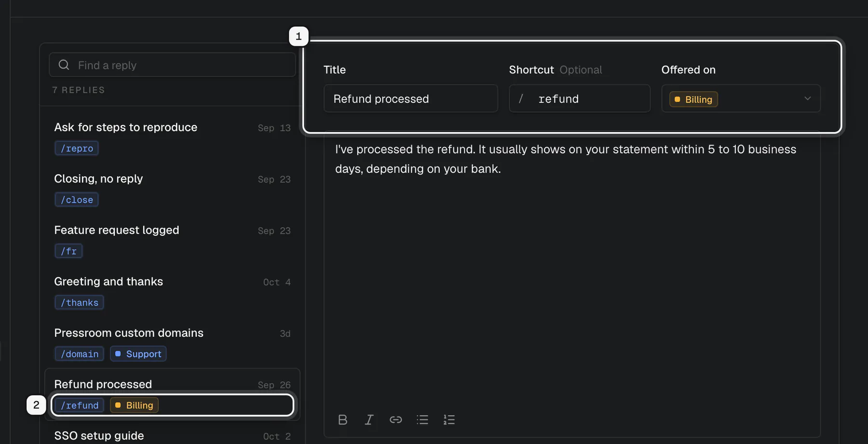Viewport: 868px width, 444px height.
Task: Select the Refund processed reply in list
Action: tap(172, 394)
